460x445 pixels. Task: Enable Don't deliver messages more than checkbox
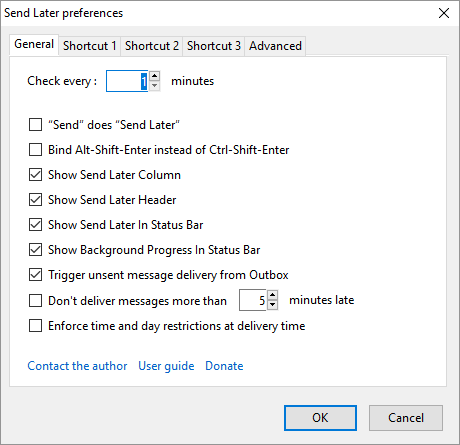click(35, 300)
